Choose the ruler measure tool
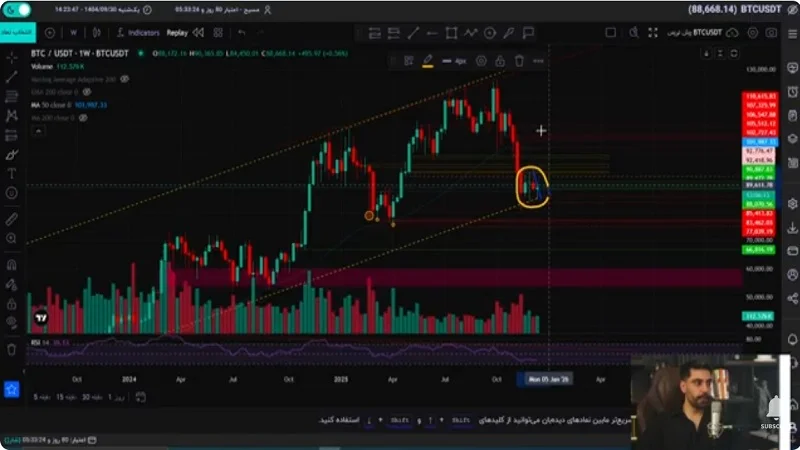Viewport: 800px width, 450px height. [x=11, y=219]
